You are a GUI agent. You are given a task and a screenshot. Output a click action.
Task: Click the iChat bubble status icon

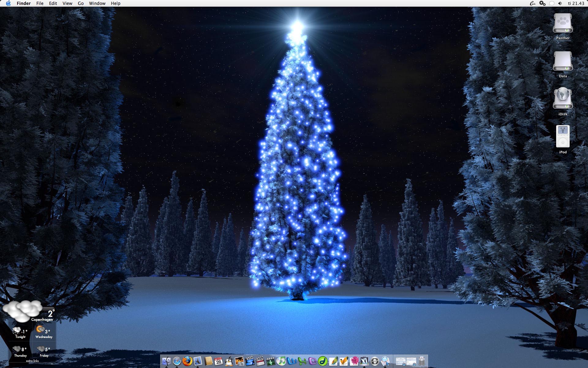552,3
